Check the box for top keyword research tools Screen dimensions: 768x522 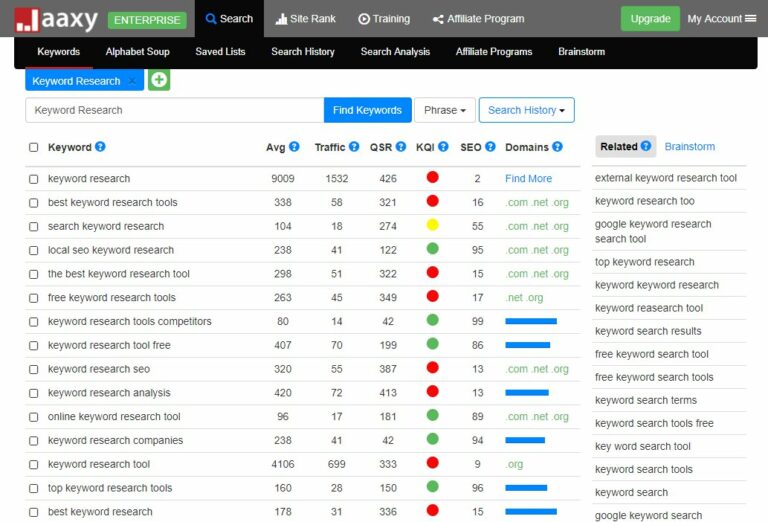(x=33, y=489)
